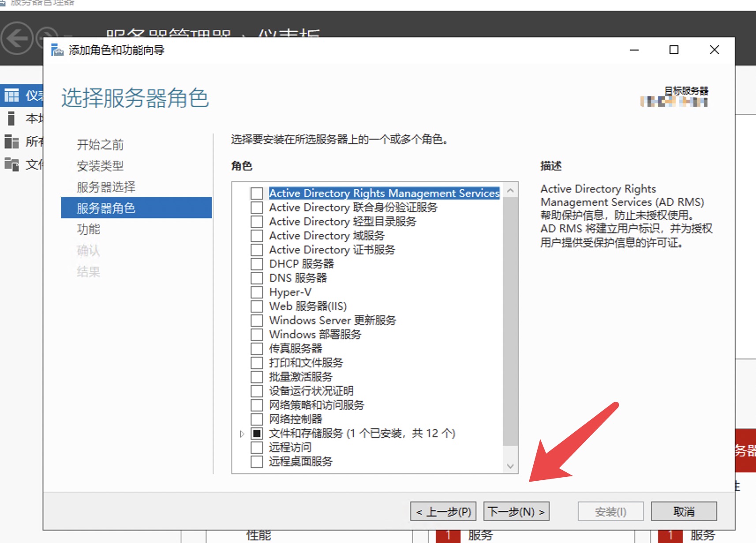Image resolution: width=756 pixels, height=543 pixels.
Task: Enable the Active Directory 域服务 role
Action: point(257,236)
